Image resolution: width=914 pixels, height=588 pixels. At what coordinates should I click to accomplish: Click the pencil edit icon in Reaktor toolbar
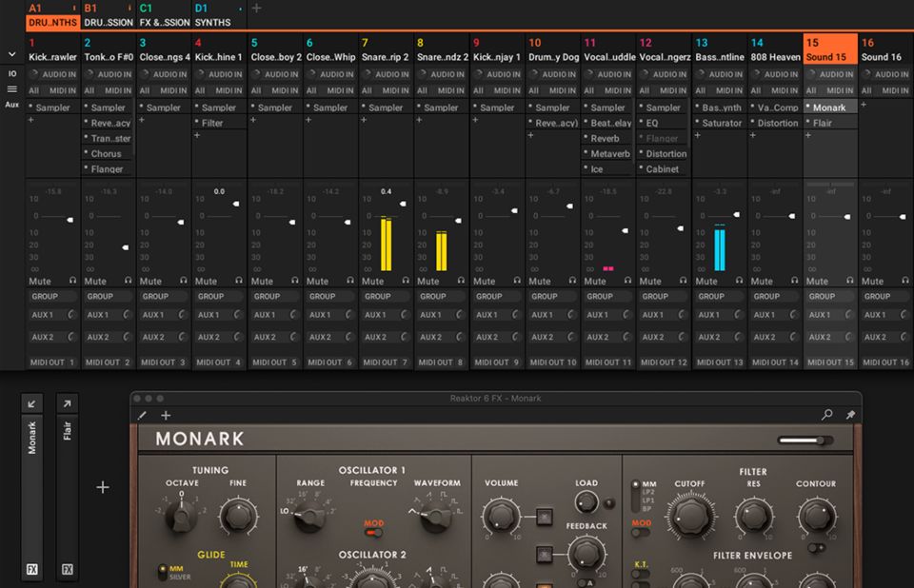[x=143, y=415]
